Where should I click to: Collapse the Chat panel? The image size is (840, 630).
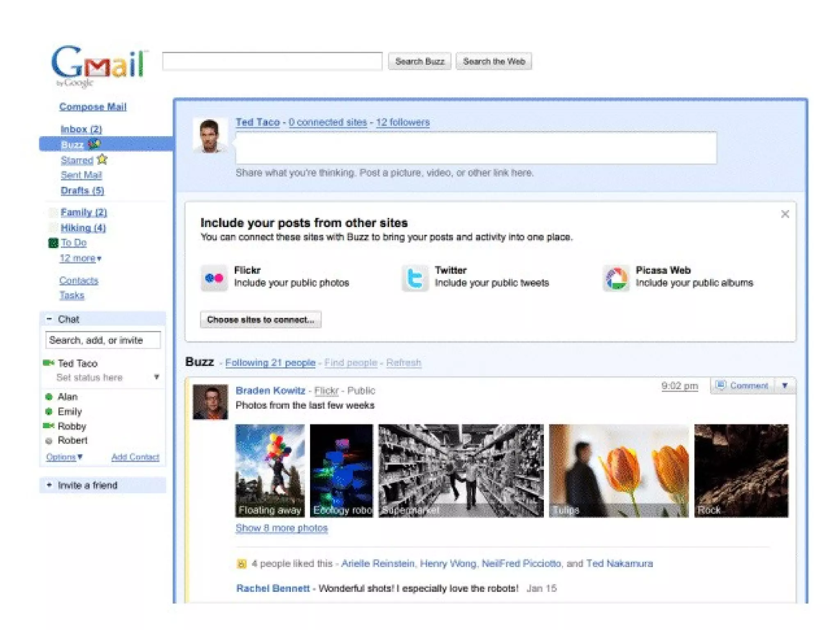(x=49, y=319)
